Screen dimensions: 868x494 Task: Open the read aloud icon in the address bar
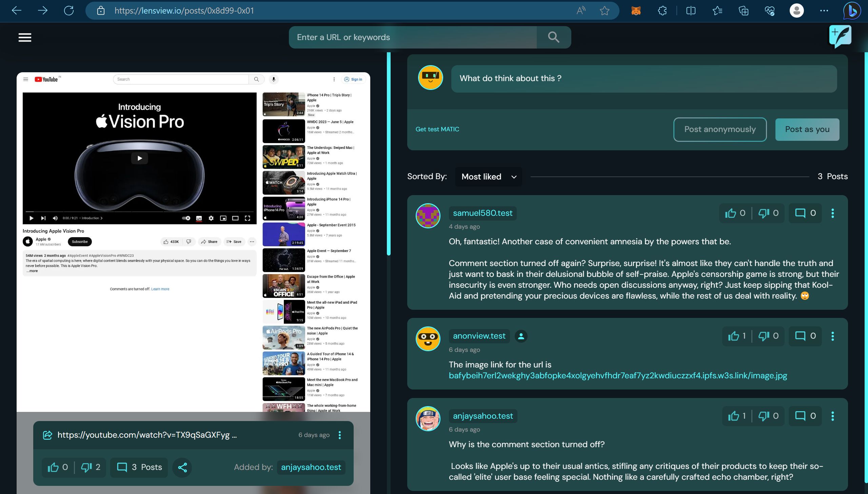pos(581,11)
